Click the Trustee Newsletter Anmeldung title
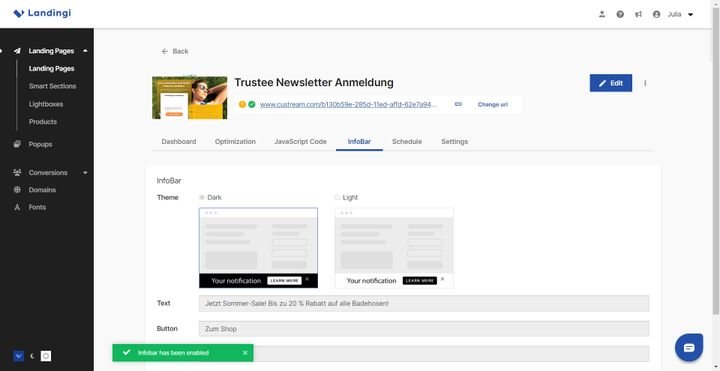The width and height of the screenshot is (720, 371). (314, 83)
